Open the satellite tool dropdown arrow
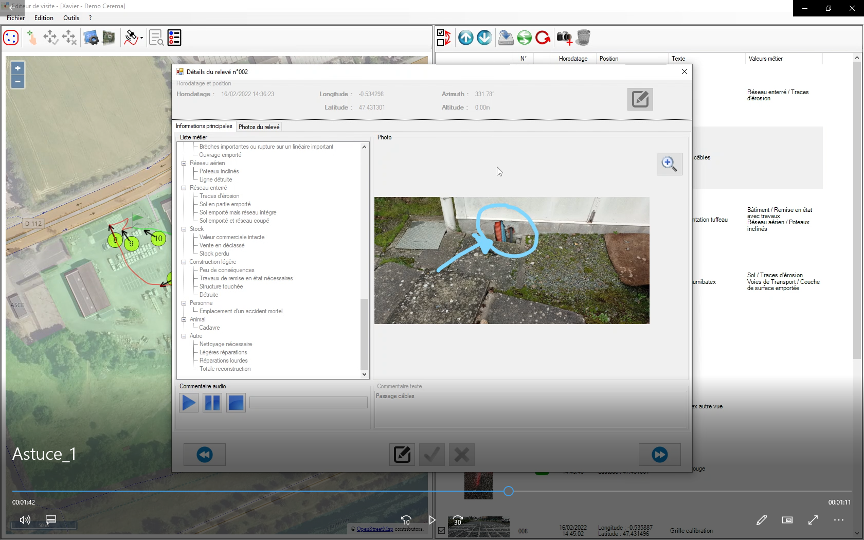 [142, 38]
